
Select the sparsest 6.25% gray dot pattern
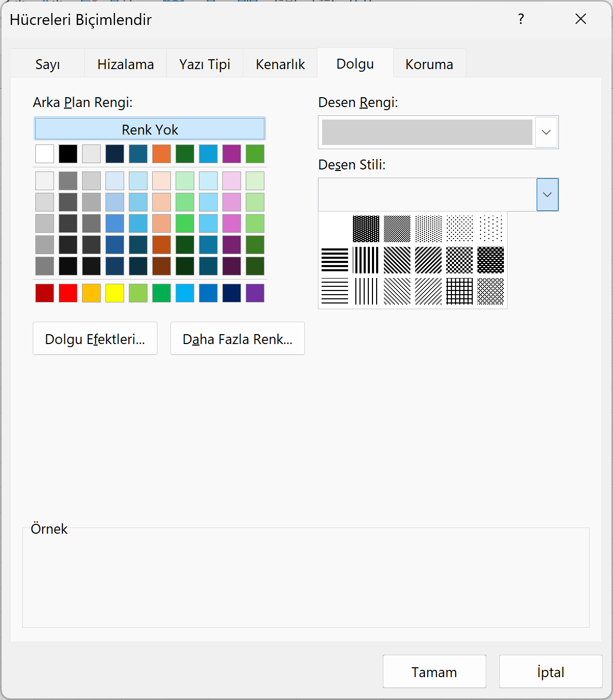[490, 229]
